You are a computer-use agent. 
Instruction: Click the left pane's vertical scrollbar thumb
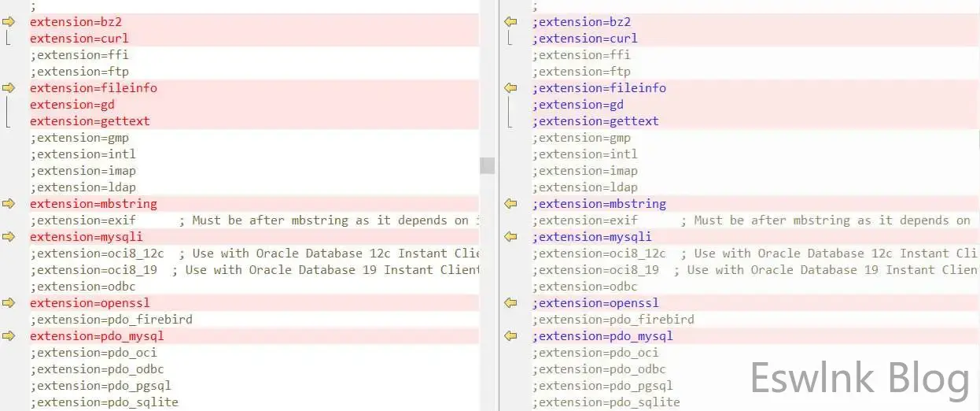click(x=488, y=165)
